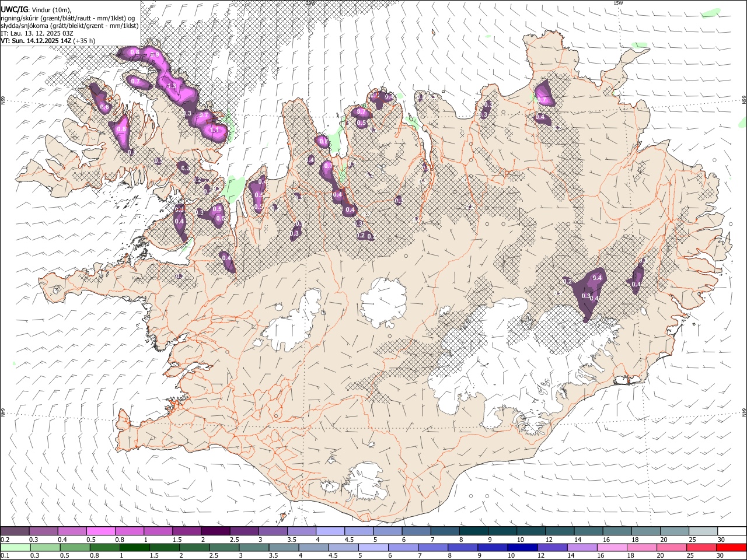Click the '0.1' label on the lower scale
The image size is (747, 560).
(5, 555)
